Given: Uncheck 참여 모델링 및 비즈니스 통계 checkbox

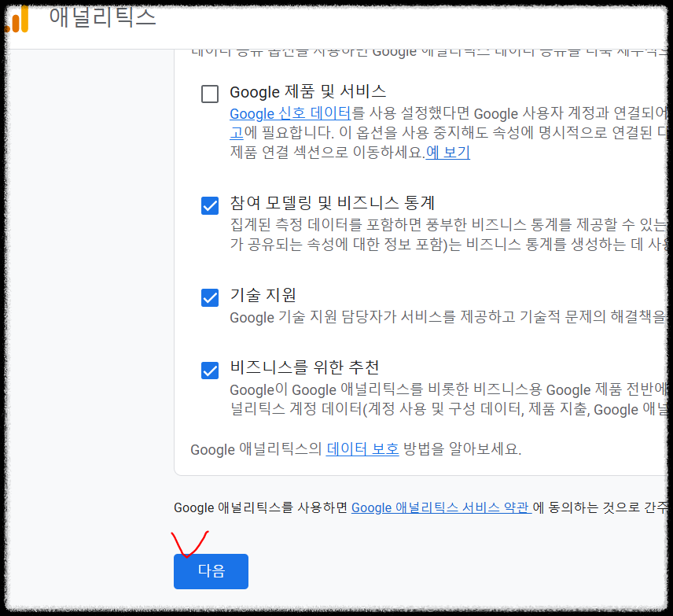Looking at the screenshot, I should tap(210, 205).
